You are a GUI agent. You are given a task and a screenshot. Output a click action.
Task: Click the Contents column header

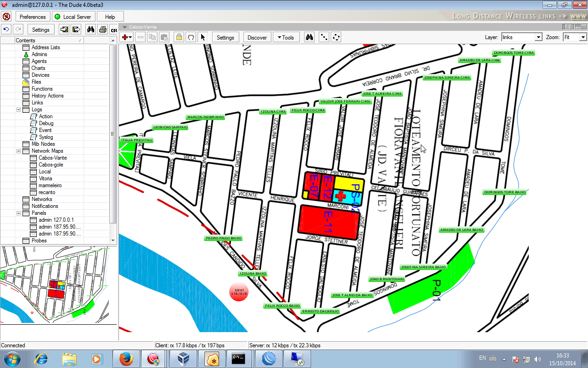pos(49,40)
